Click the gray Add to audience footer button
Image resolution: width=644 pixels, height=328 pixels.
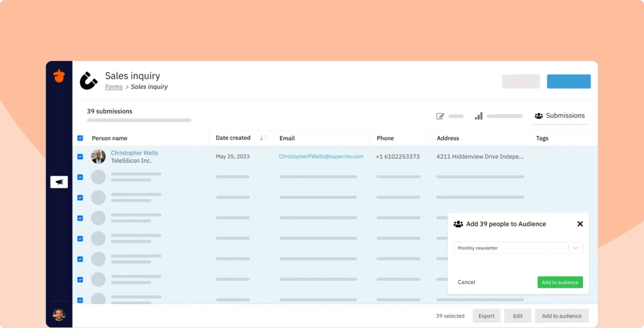pos(561,316)
